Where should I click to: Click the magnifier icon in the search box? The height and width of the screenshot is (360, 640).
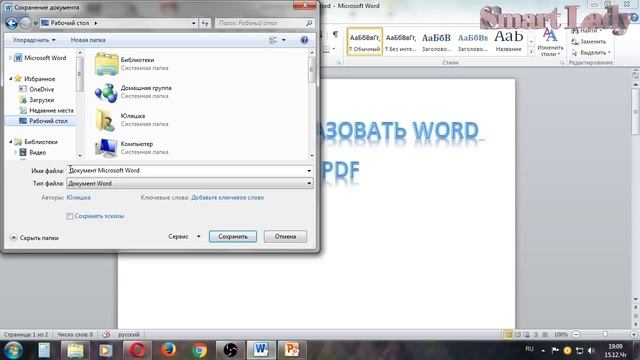pyautogui.click(x=309, y=23)
